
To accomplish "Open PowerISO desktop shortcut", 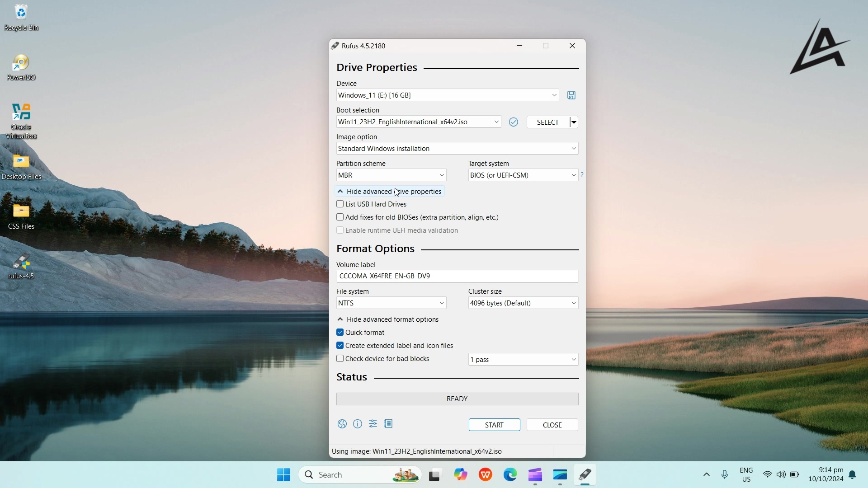I will click(x=21, y=68).
